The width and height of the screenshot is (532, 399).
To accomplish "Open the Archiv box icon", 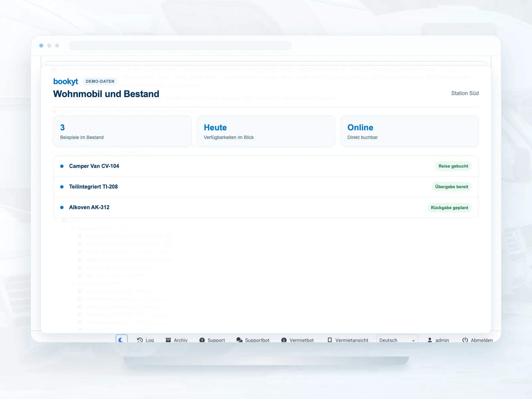I will 168,340.
